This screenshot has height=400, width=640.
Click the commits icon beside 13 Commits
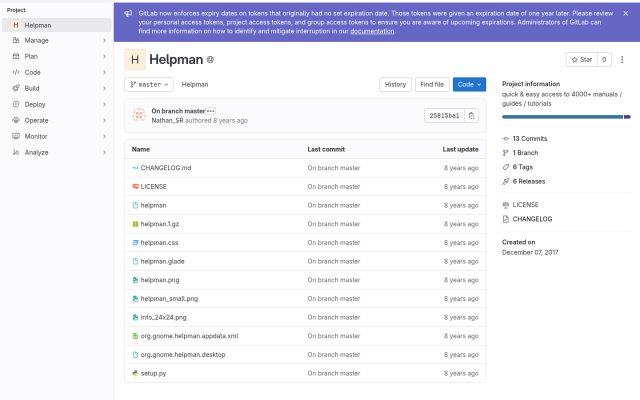point(506,139)
